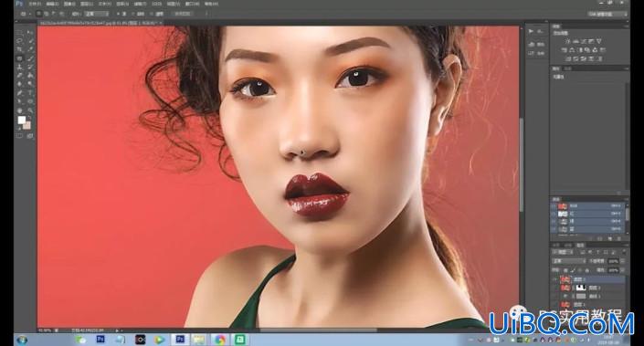Open the 滤镜 (Filter) menu

tap(140, 4)
